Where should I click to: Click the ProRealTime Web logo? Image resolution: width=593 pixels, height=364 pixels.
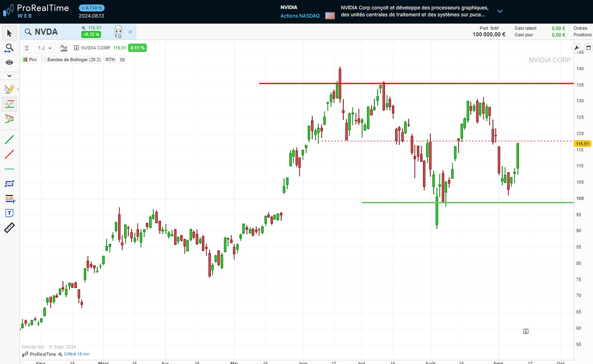36,11
